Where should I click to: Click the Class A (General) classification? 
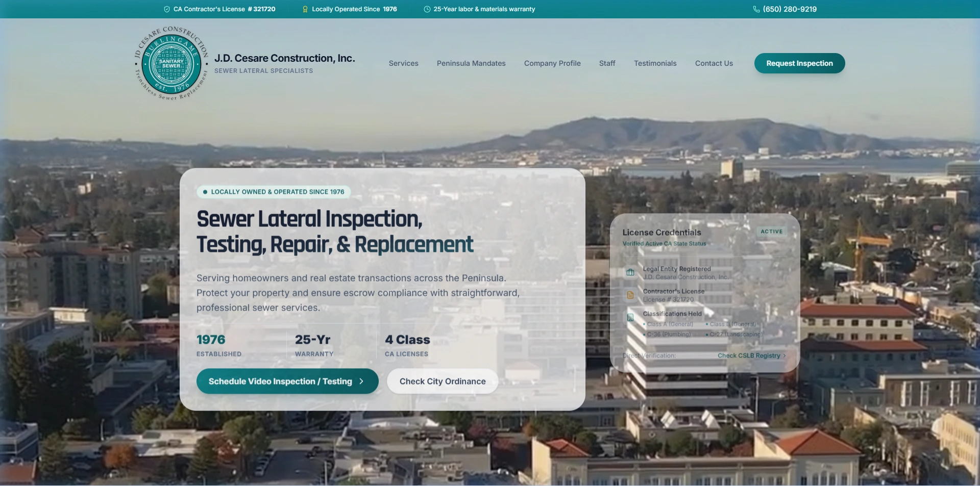point(670,324)
